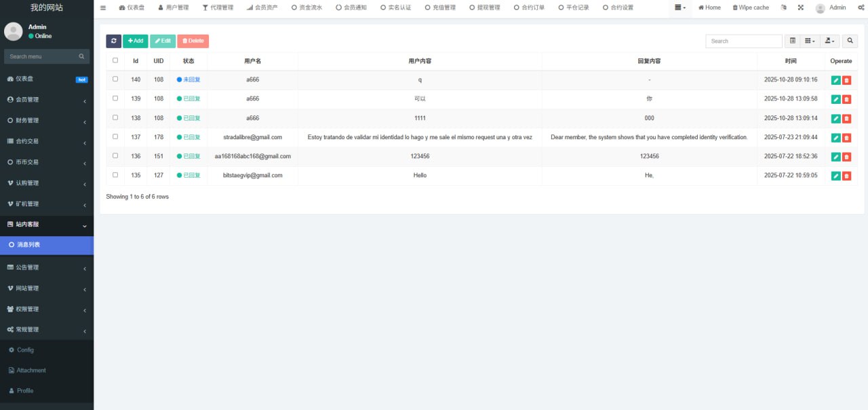Click the green edit icon for row 140
This screenshot has height=410, width=868.
(x=835, y=80)
